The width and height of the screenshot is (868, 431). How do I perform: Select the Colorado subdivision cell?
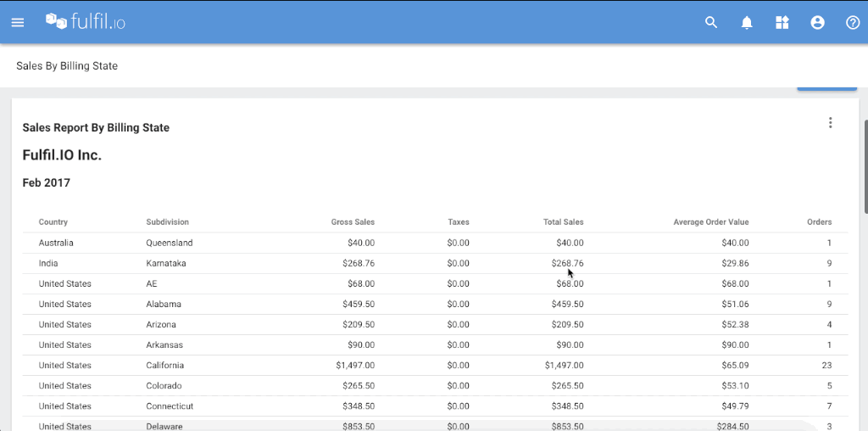pos(164,386)
